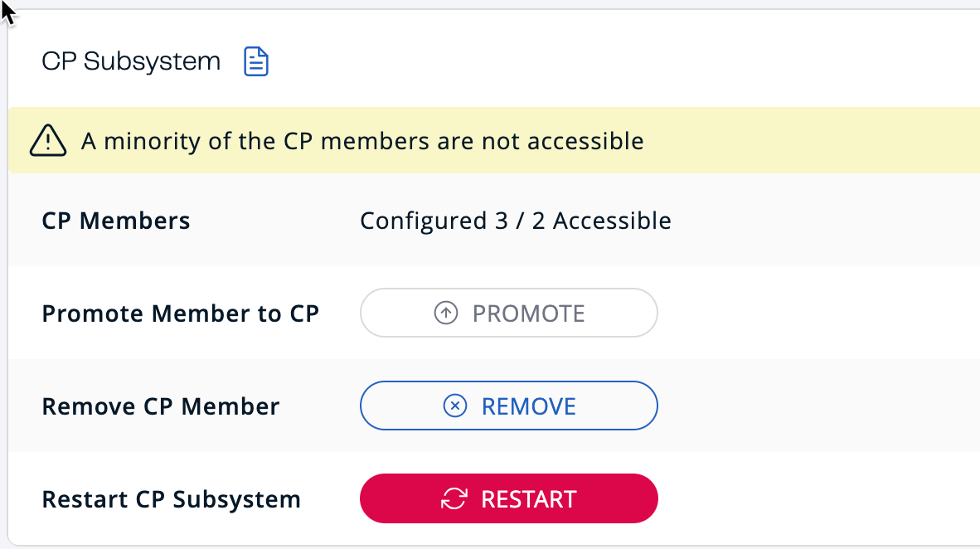Click inside the yellow alert banner
The width and height of the screenshot is (980, 549).
tap(489, 140)
